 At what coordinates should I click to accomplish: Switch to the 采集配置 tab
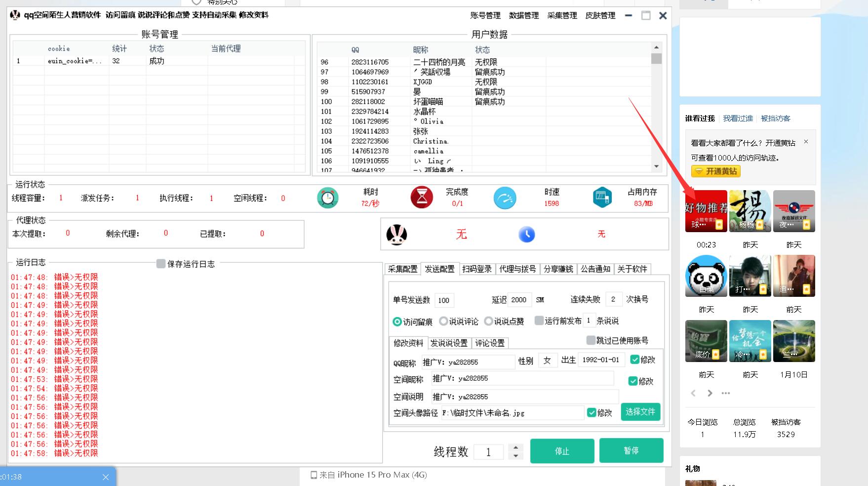pos(402,269)
